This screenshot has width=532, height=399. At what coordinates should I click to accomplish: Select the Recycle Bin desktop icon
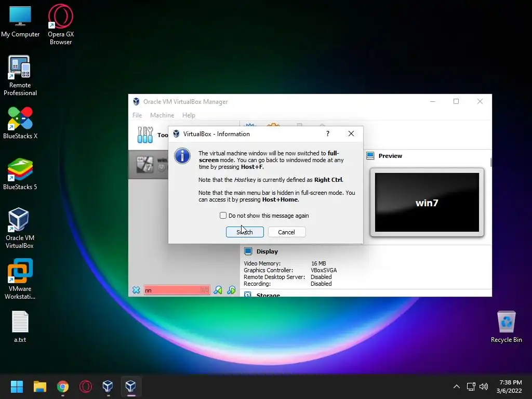click(506, 326)
